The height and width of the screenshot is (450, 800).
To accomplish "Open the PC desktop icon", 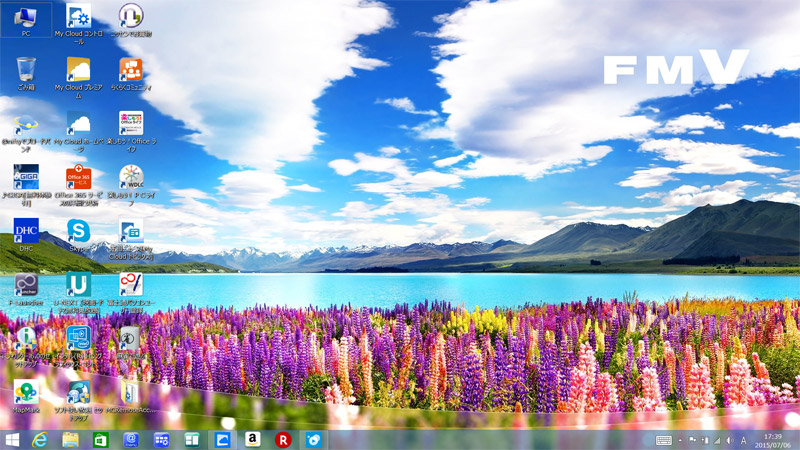I will tap(26, 17).
